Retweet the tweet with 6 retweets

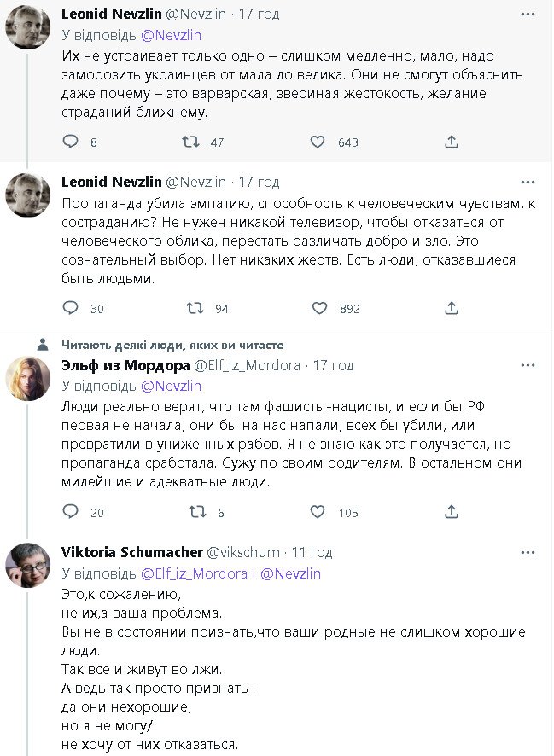pos(196,512)
